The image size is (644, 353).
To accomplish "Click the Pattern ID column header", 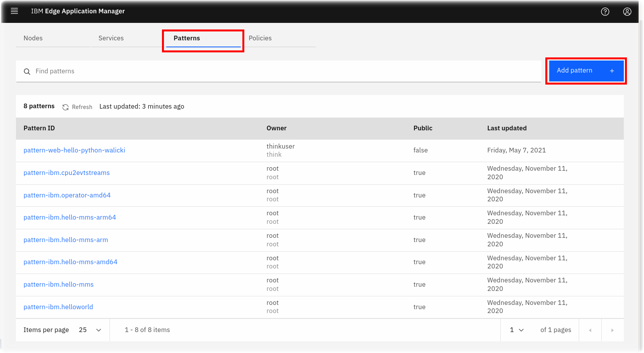I will click(x=39, y=128).
